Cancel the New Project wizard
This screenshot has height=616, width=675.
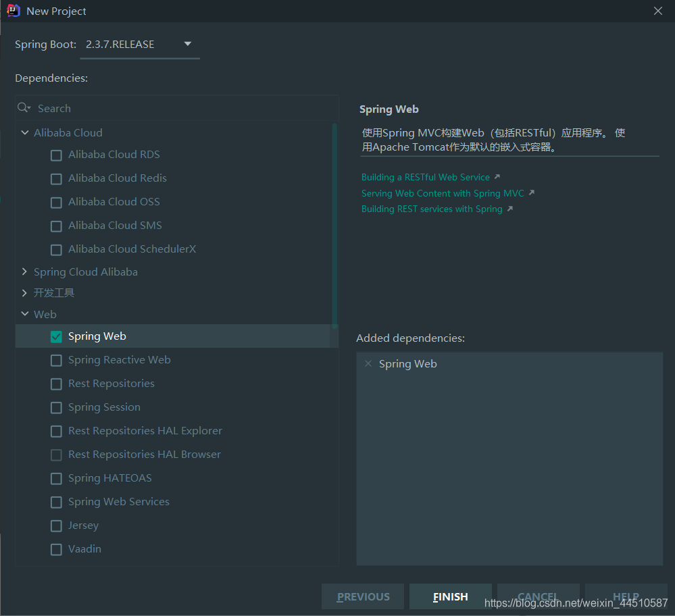[x=538, y=596]
